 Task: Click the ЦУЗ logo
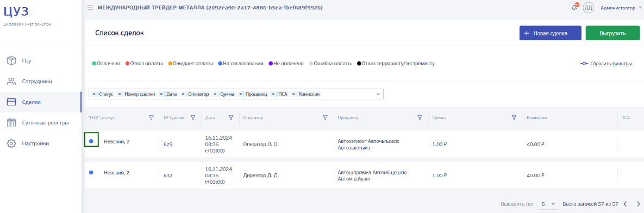(16, 11)
